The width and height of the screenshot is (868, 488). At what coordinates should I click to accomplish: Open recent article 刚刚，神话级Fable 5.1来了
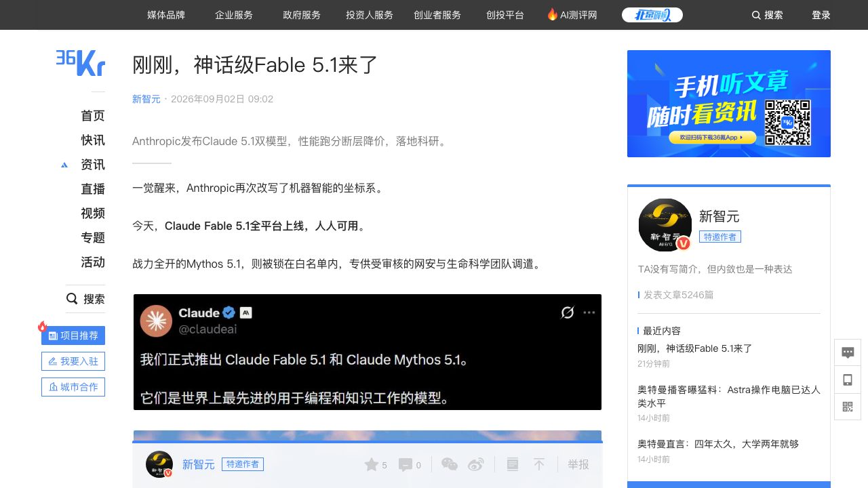click(x=695, y=348)
